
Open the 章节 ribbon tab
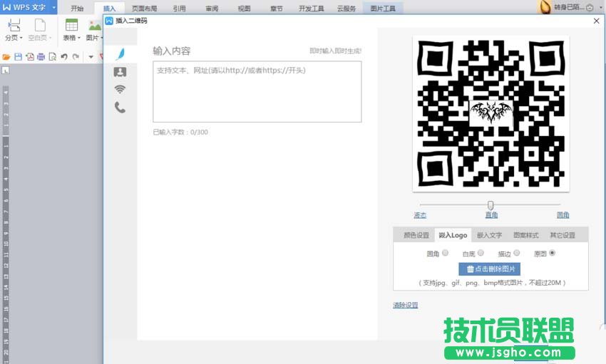pyautogui.click(x=277, y=9)
